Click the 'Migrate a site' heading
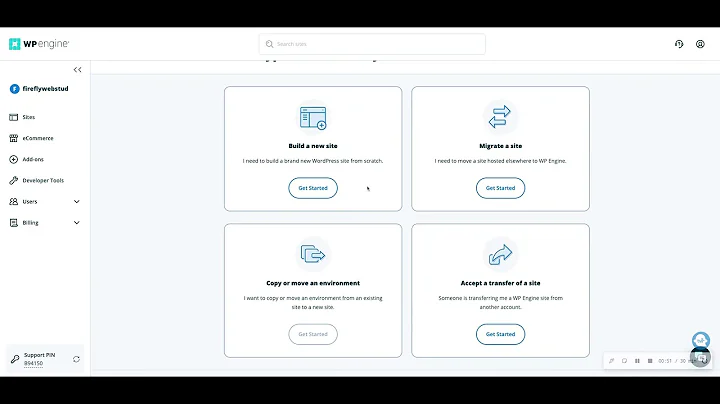Image resolution: width=720 pixels, height=404 pixels. pos(501,146)
